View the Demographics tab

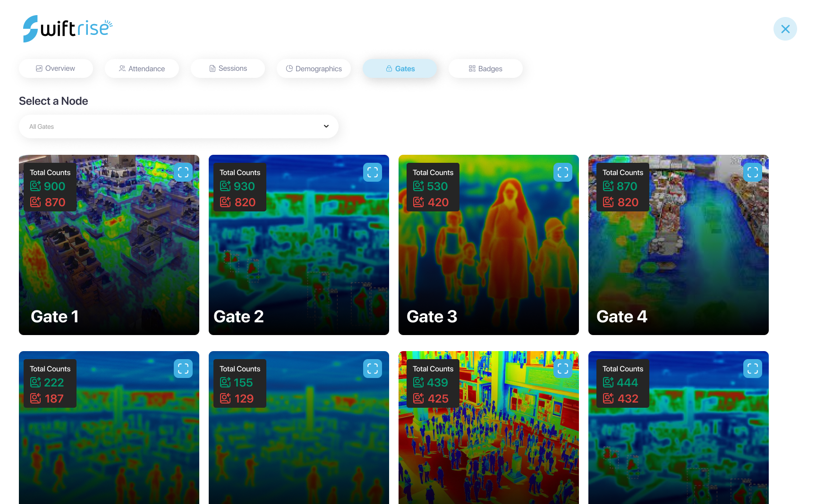click(x=314, y=68)
